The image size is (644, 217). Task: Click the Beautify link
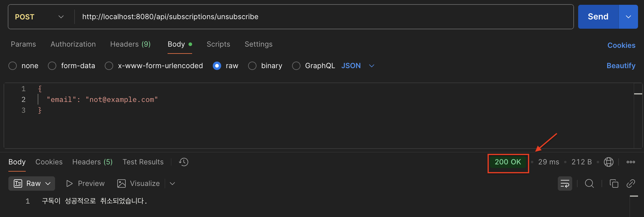point(621,66)
